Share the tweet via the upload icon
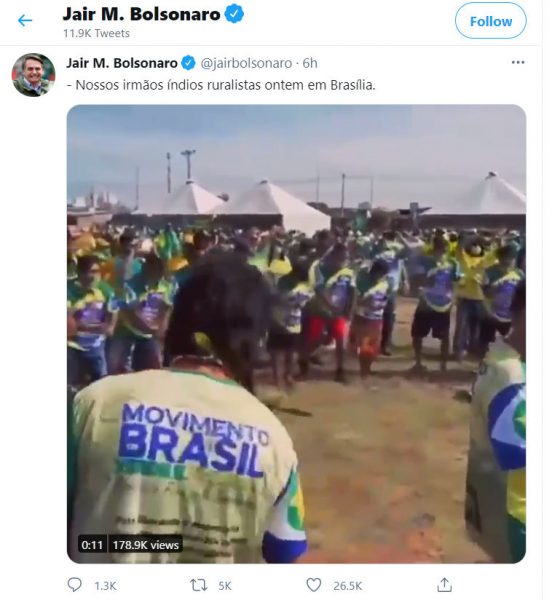 (444, 585)
